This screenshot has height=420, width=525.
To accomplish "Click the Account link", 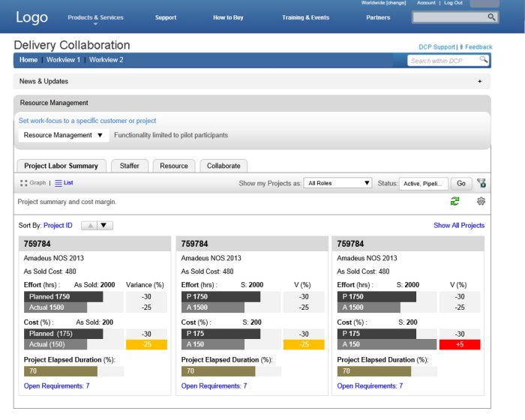I will (x=426, y=3).
